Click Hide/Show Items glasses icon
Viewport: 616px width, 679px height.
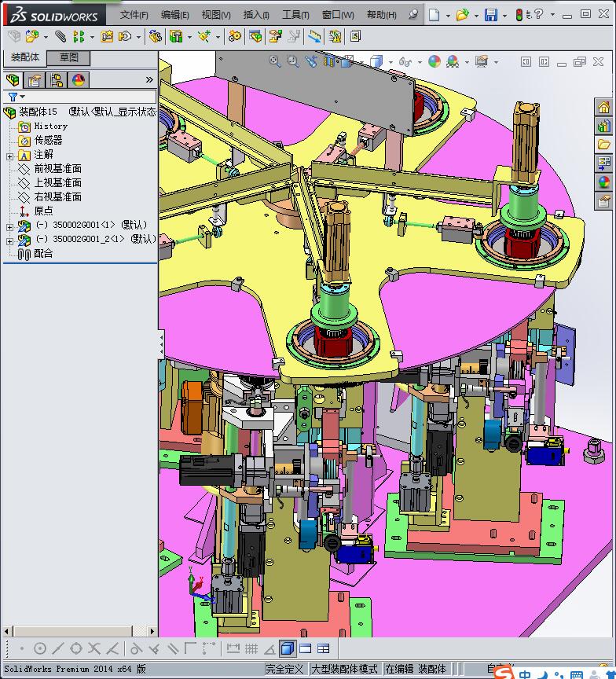coord(405,62)
